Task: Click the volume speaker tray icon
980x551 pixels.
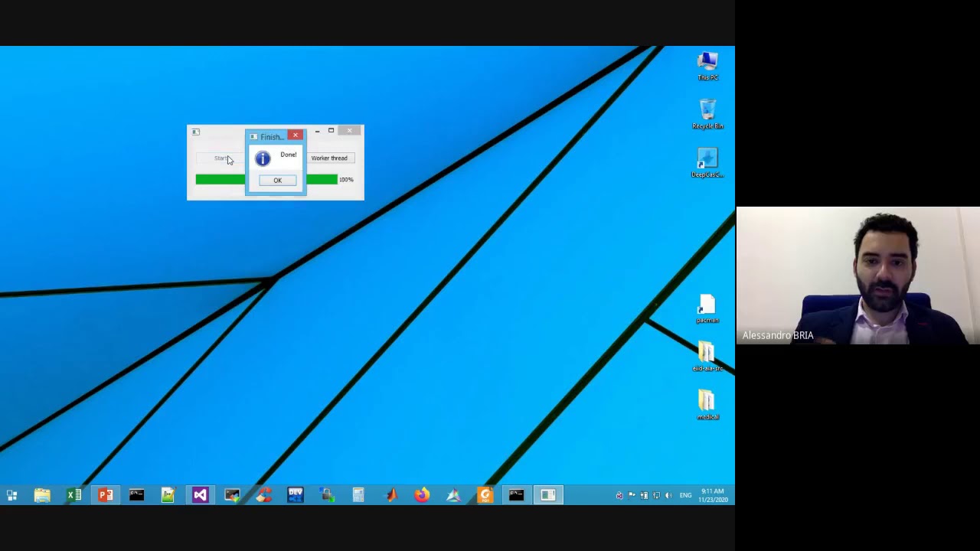Action: [668, 496]
